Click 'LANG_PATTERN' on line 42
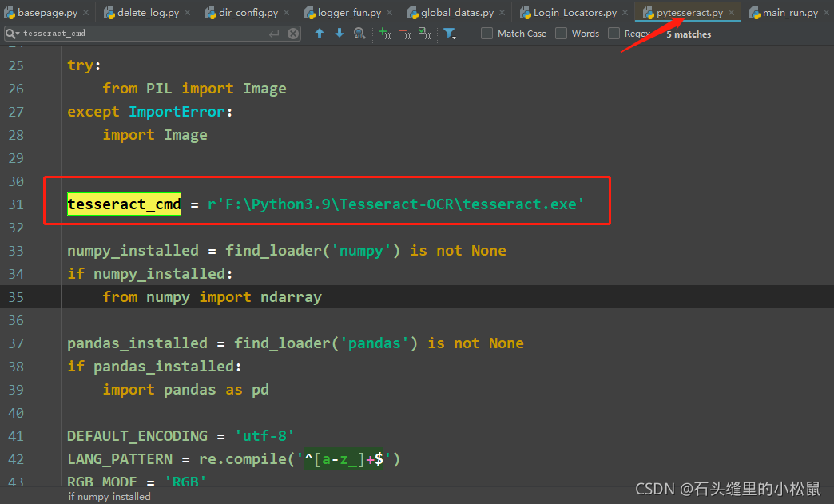Image resolution: width=834 pixels, height=504 pixels. pos(120,458)
